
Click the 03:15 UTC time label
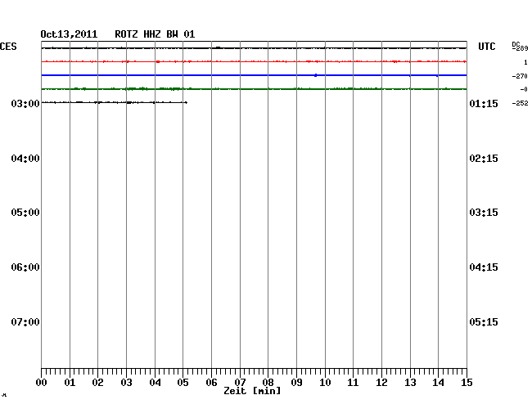point(484,213)
